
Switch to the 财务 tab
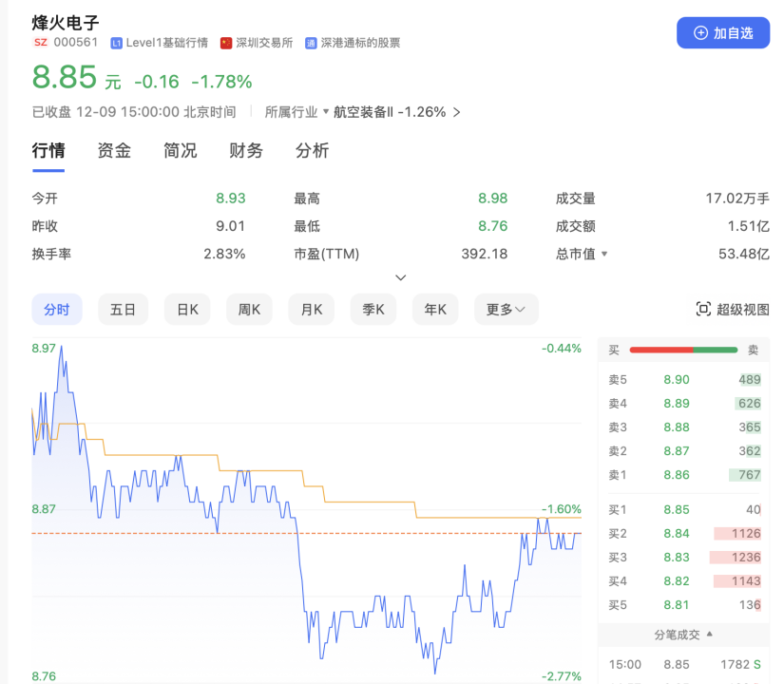[246, 150]
